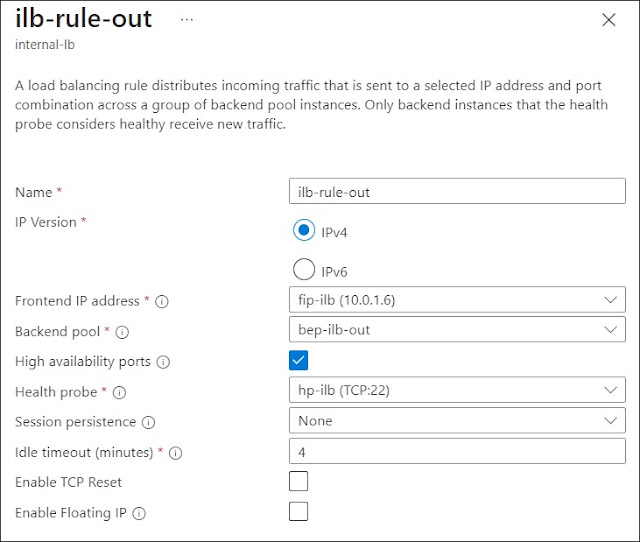Image resolution: width=640 pixels, height=542 pixels.
Task: Click the Idle timeout minutes field
Action: tap(456, 451)
